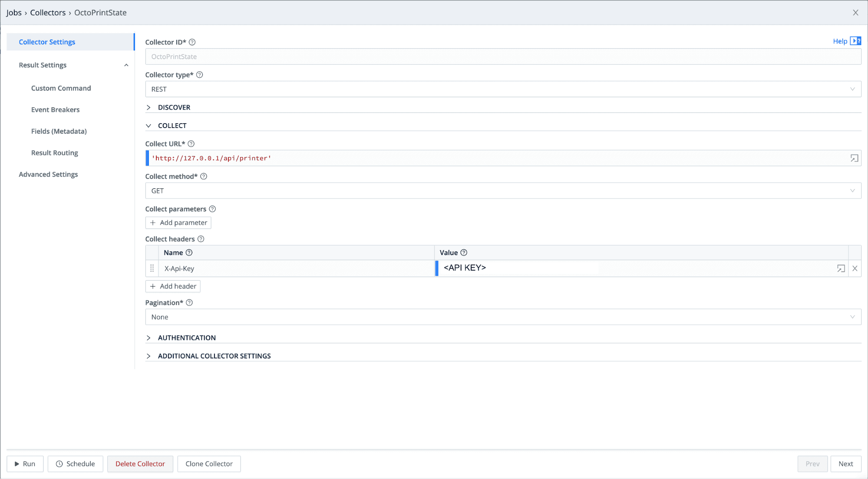Click the Add header button
The width and height of the screenshot is (868, 479).
click(173, 286)
